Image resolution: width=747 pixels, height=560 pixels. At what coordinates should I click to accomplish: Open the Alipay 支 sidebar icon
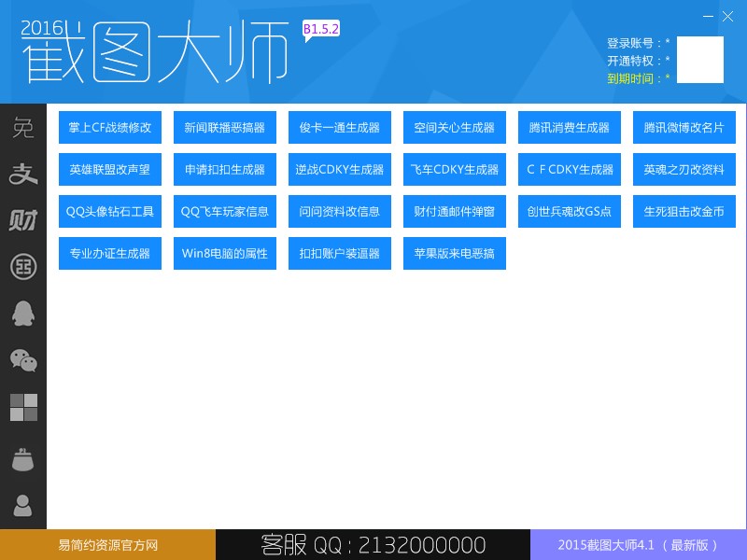[23, 174]
